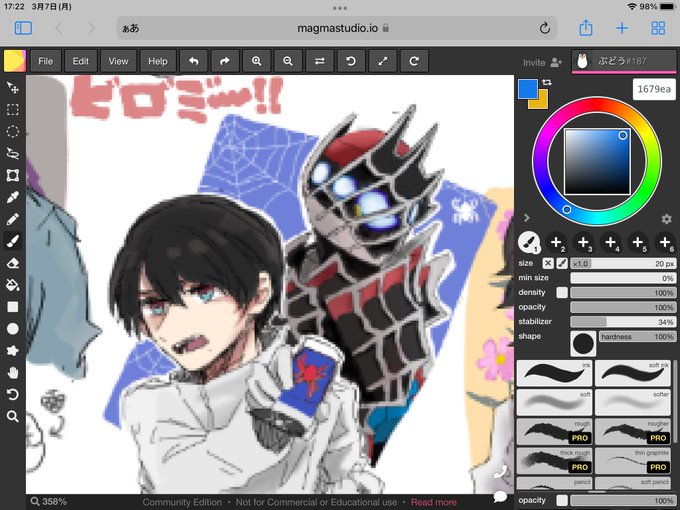Click the blue foreground color swatch

pos(527,88)
